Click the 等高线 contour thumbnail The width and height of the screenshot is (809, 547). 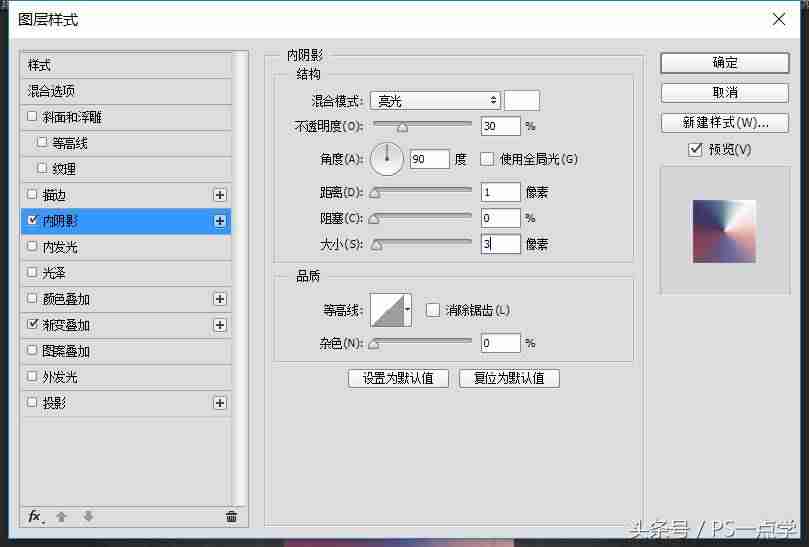click(x=387, y=310)
